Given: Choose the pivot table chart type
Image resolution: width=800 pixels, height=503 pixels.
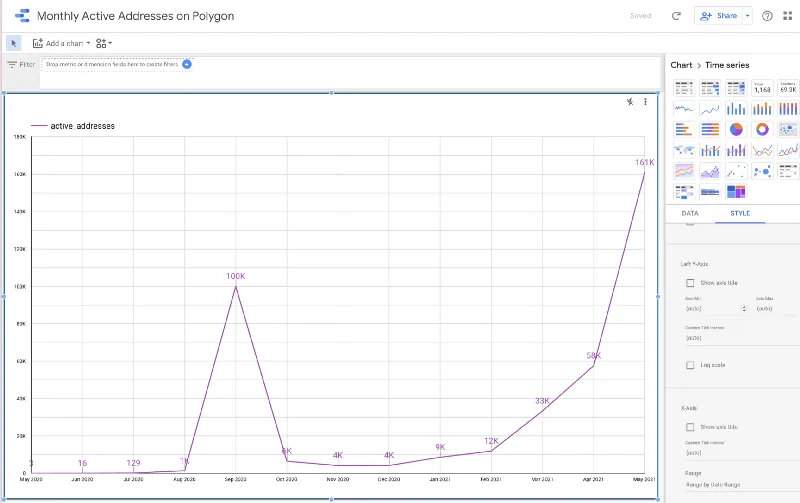Looking at the screenshot, I should point(788,171).
